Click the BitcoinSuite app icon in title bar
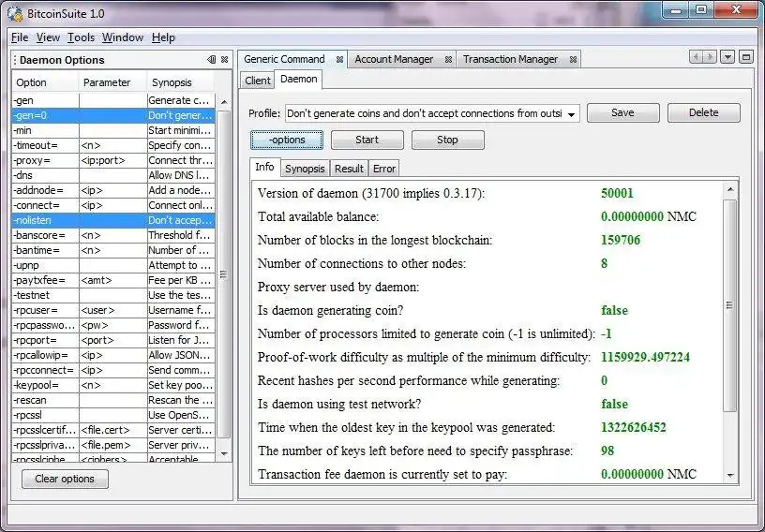 (15, 14)
